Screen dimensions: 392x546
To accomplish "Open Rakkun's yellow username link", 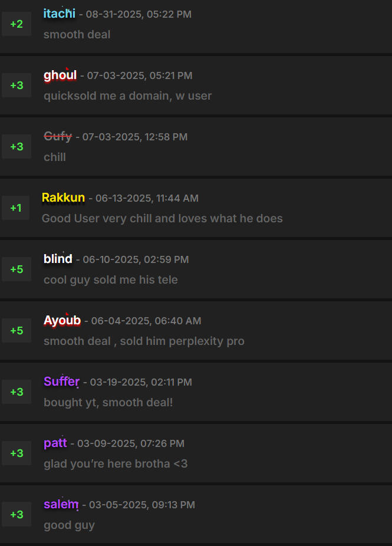I will (63, 198).
